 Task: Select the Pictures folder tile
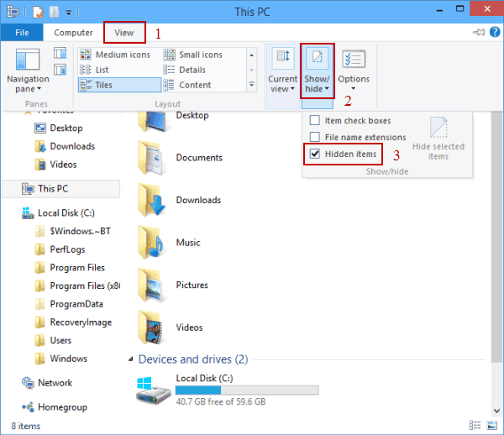[x=172, y=285]
